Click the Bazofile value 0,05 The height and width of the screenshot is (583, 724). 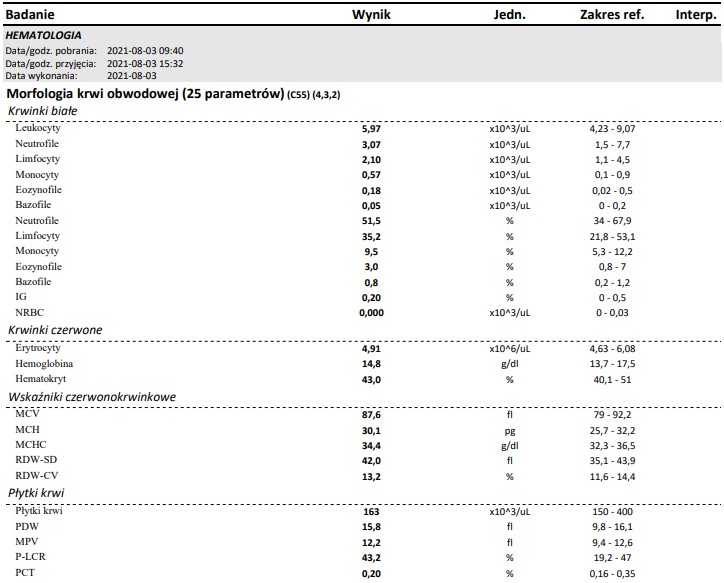(x=371, y=206)
